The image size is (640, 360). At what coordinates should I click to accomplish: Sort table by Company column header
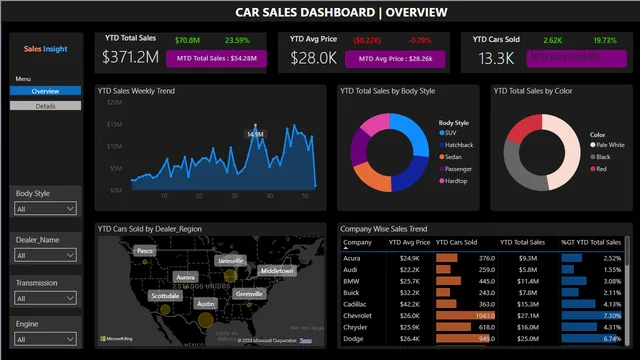(357, 242)
